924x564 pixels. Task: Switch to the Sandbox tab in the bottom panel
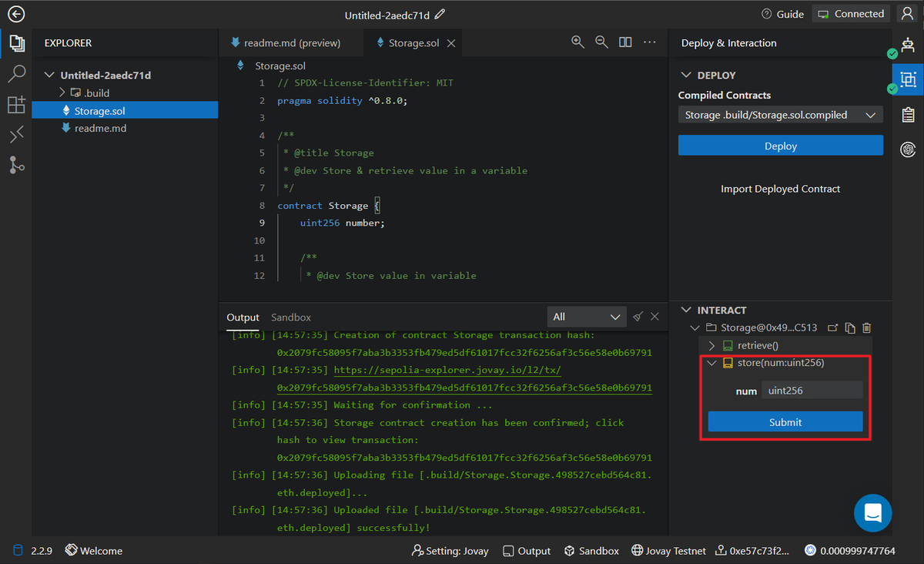291,317
